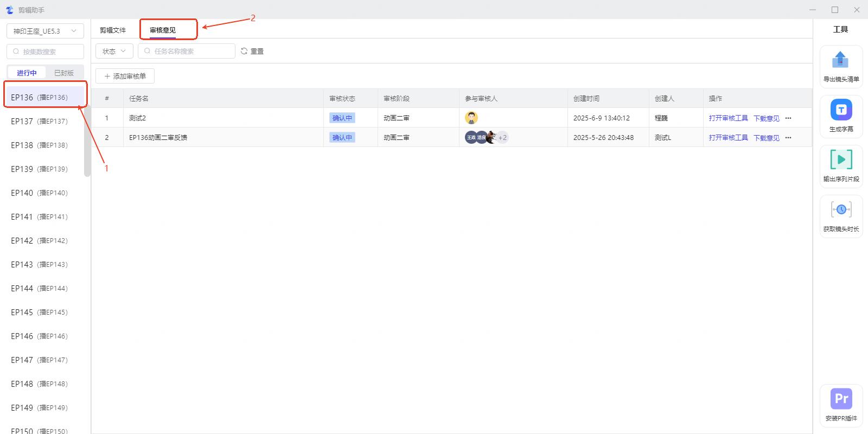The width and height of the screenshot is (868, 434).
Task: Click the episode list scrollbar
Action: [x=87, y=141]
